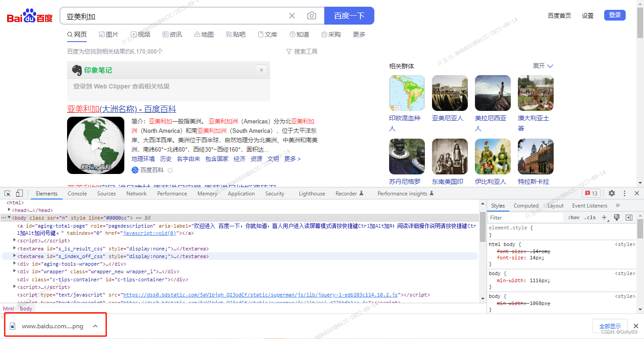Click the 搜索工具 filter icon
The height and width of the screenshot is (339, 644).
[289, 52]
